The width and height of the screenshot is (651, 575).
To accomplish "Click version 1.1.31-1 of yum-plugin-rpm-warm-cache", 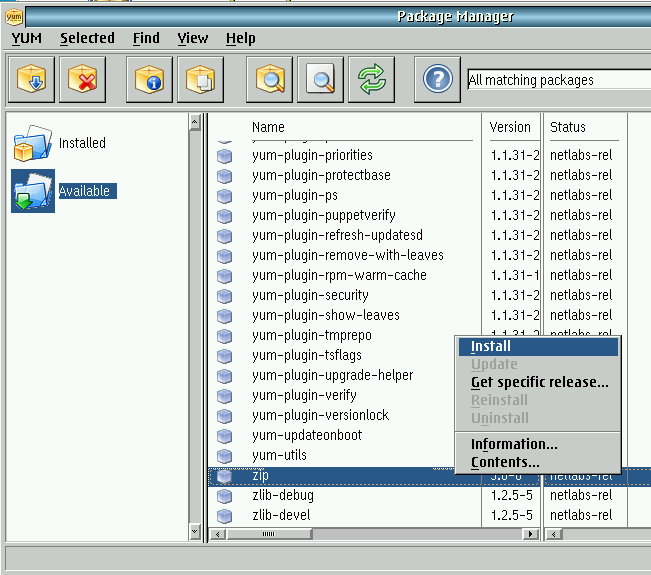I will point(514,276).
